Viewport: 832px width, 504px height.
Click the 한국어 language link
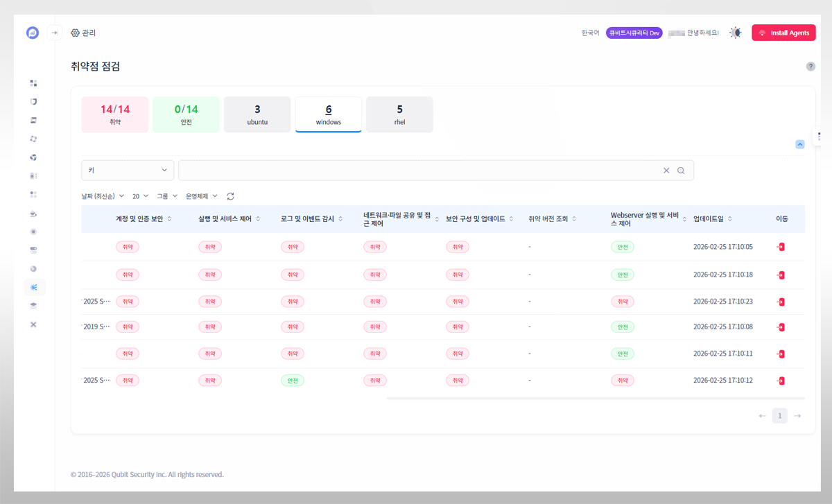(590, 33)
